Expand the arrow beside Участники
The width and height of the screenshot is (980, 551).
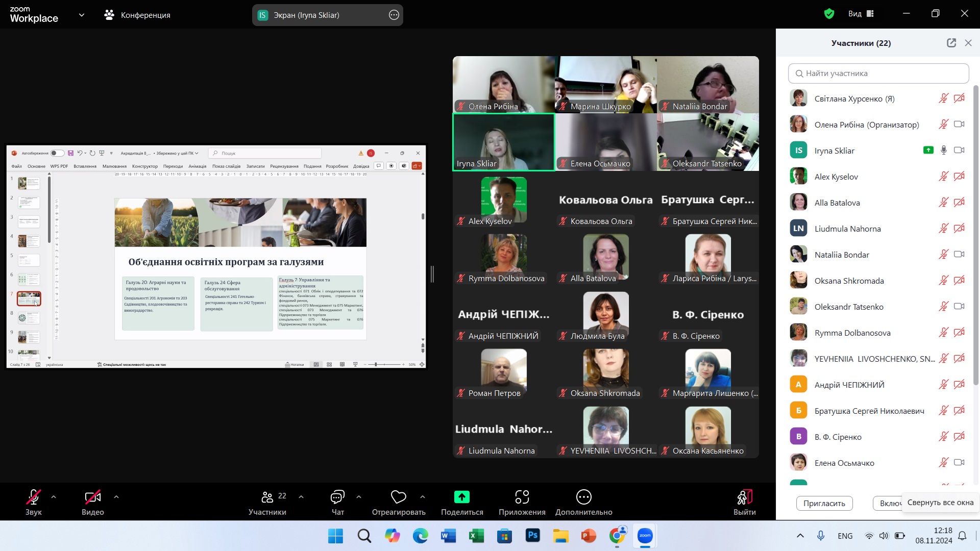tap(301, 497)
